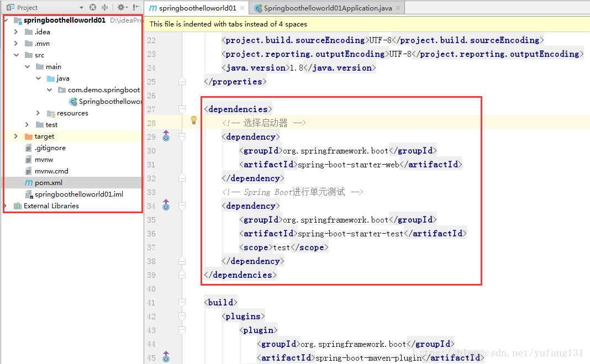Select the main folder label

pos(54,66)
